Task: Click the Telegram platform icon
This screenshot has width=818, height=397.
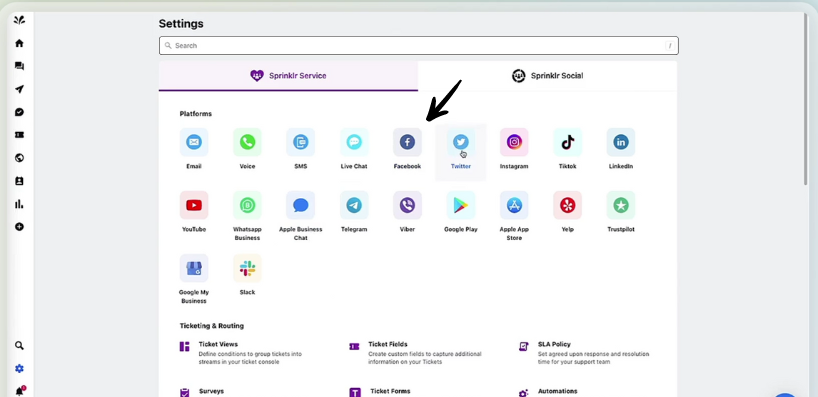Action: (x=354, y=205)
